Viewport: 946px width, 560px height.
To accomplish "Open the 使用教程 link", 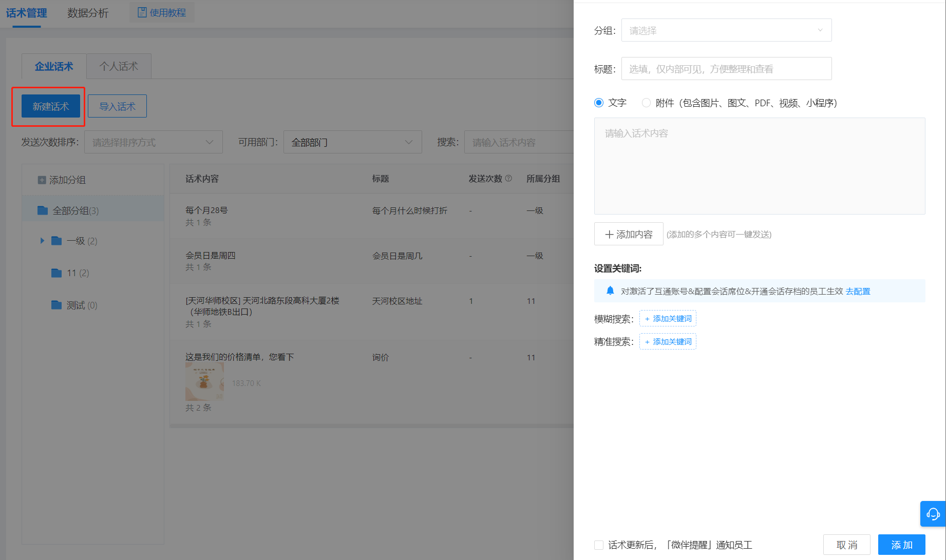I will pos(162,12).
